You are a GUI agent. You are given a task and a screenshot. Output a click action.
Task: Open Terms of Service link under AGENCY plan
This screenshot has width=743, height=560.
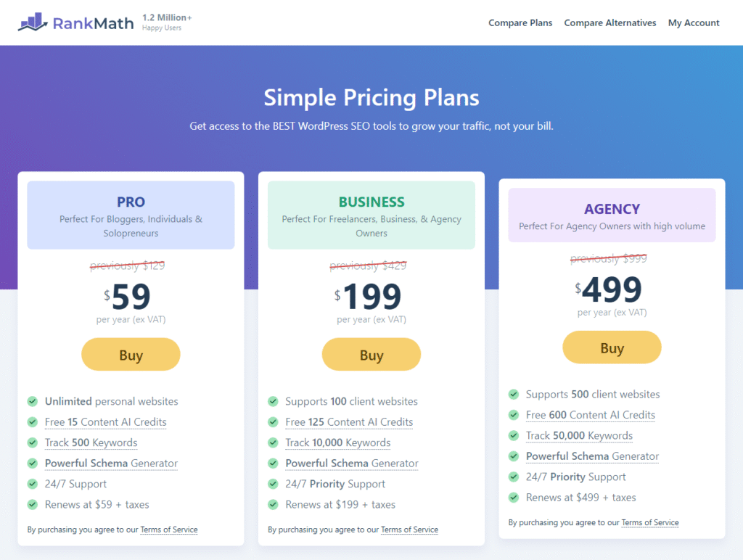(x=650, y=522)
